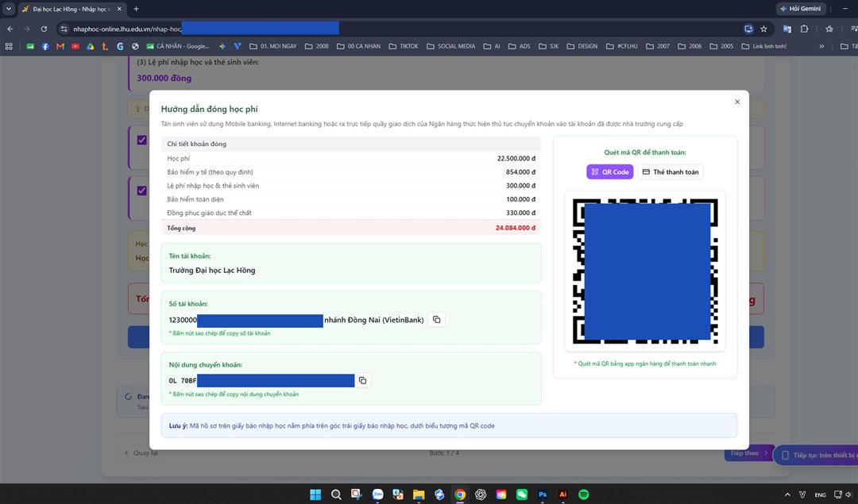858x504 pixels.
Task: Click the Lưu ý note text
Action: click(331, 426)
